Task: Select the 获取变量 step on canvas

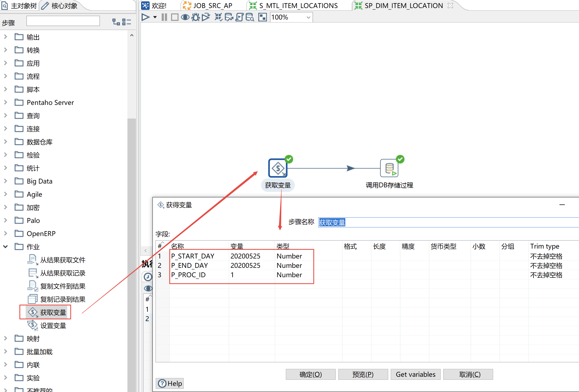Action: 278,168
